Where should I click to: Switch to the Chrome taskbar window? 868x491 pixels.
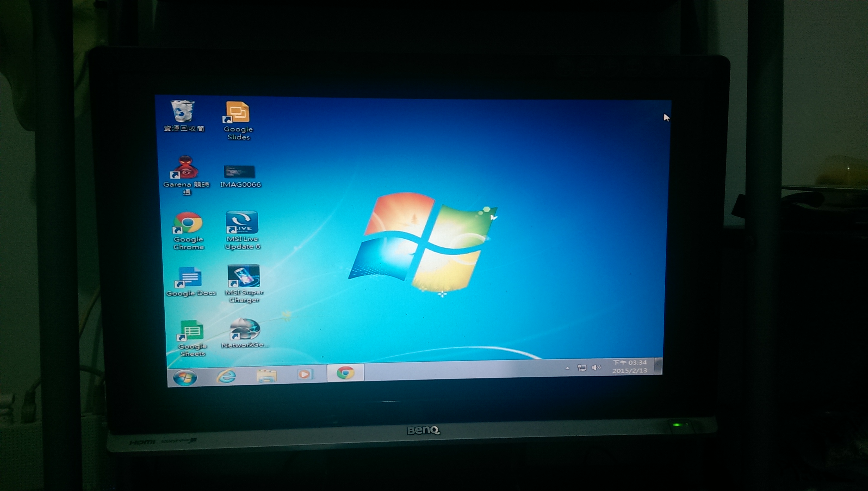pos(345,373)
